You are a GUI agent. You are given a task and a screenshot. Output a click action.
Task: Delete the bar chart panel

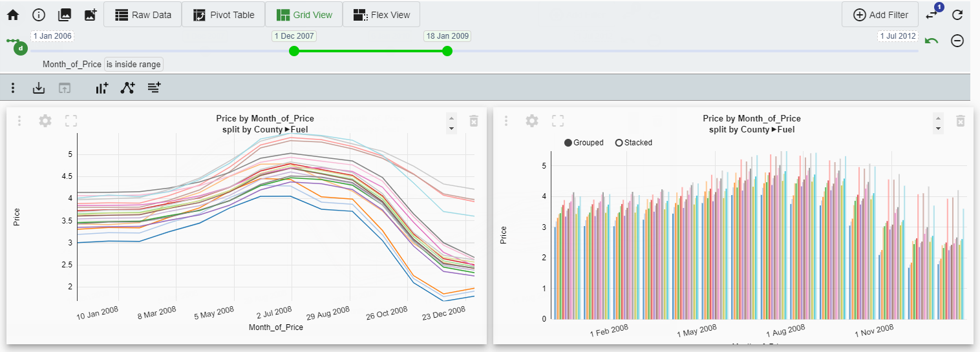[961, 121]
